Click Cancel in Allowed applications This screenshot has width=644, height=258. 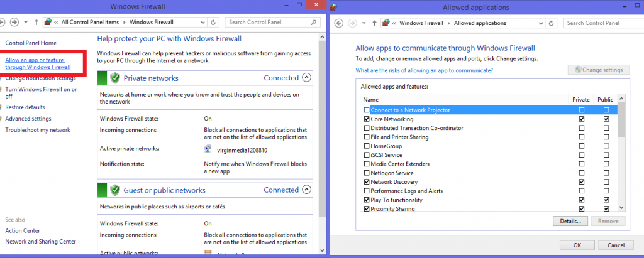(x=616, y=245)
